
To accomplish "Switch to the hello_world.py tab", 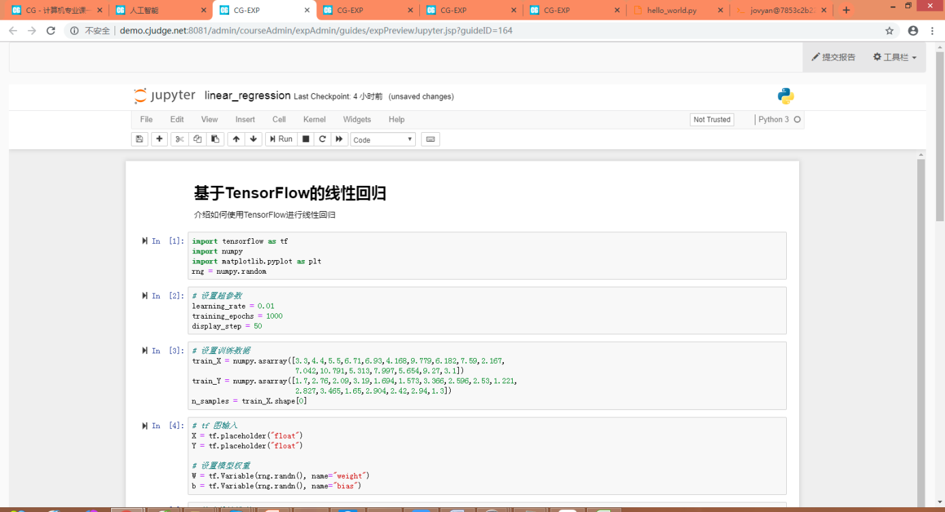I will 676,10.
